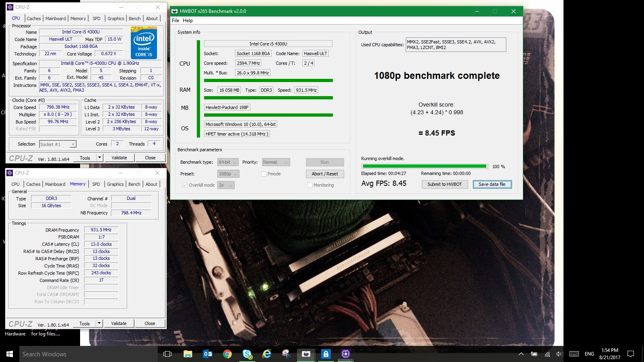The width and height of the screenshot is (644, 362).
Task: Click Save data file
Action: 492,184
